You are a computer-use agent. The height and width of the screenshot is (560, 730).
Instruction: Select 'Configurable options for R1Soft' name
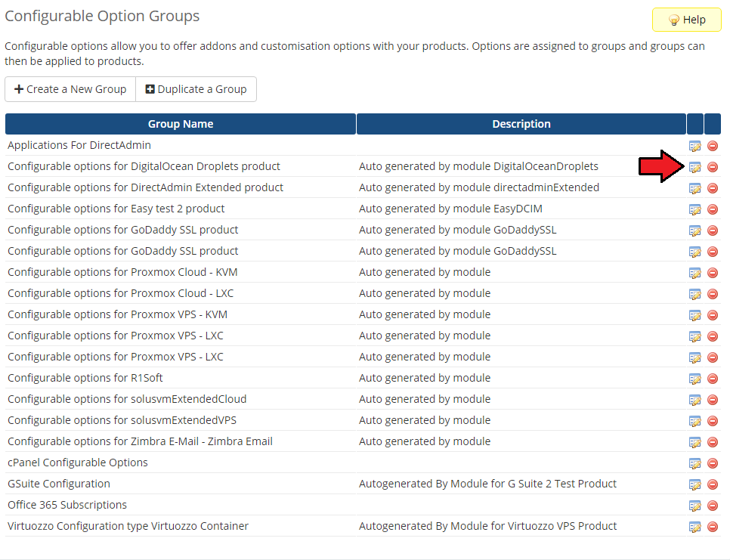(x=85, y=378)
